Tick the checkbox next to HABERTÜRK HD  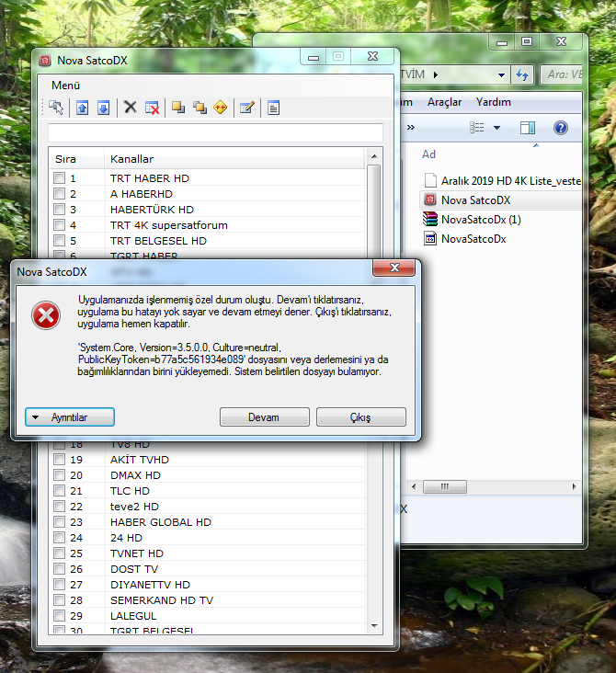pyautogui.click(x=59, y=209)
